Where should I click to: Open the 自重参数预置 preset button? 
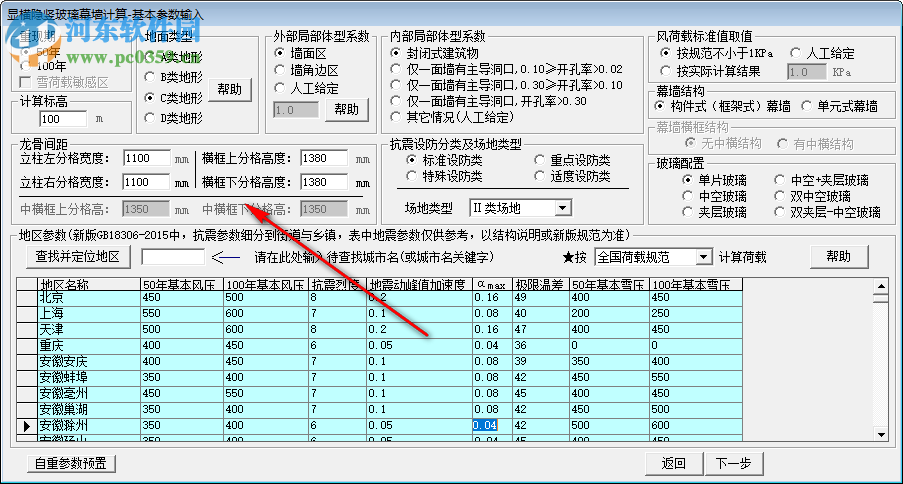(x=72, y=463)
